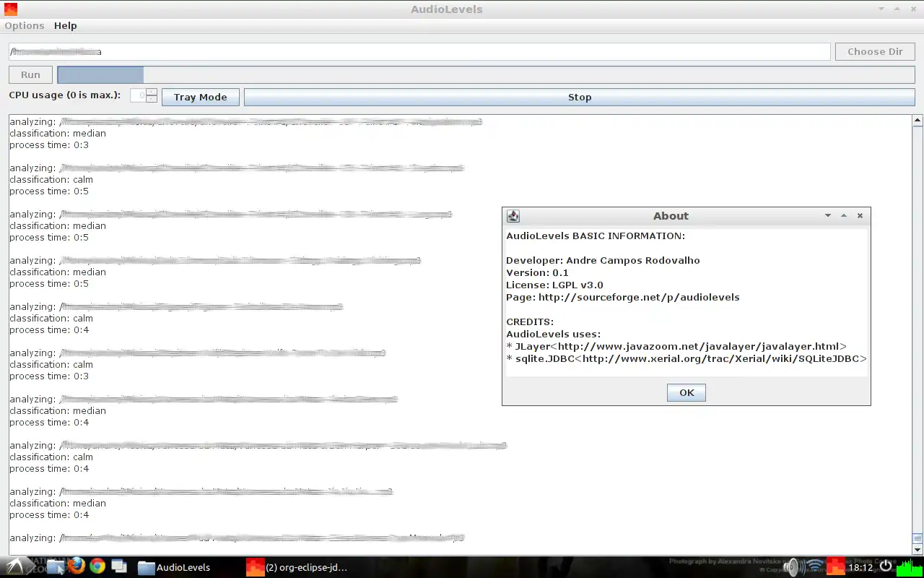Switch to AudioLevels taskbar window entry

174,567
